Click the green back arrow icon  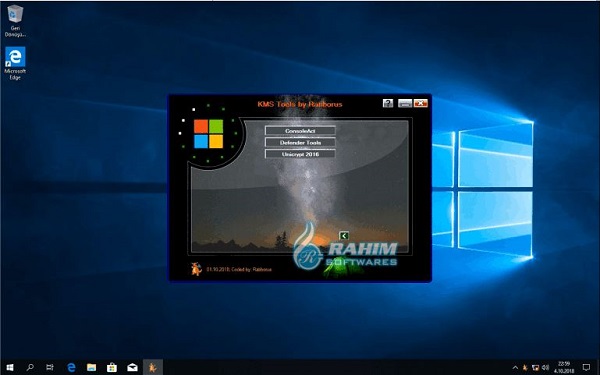tap(344, 236)
